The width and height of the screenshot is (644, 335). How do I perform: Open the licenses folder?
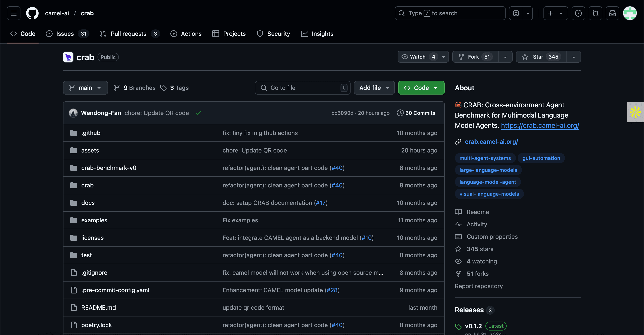tap(92, 238)
